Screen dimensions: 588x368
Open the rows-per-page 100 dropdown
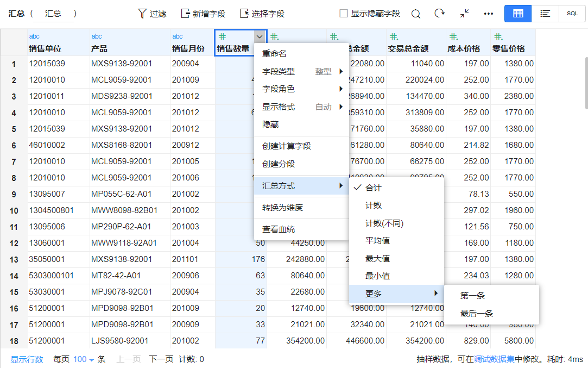(84, 359)
